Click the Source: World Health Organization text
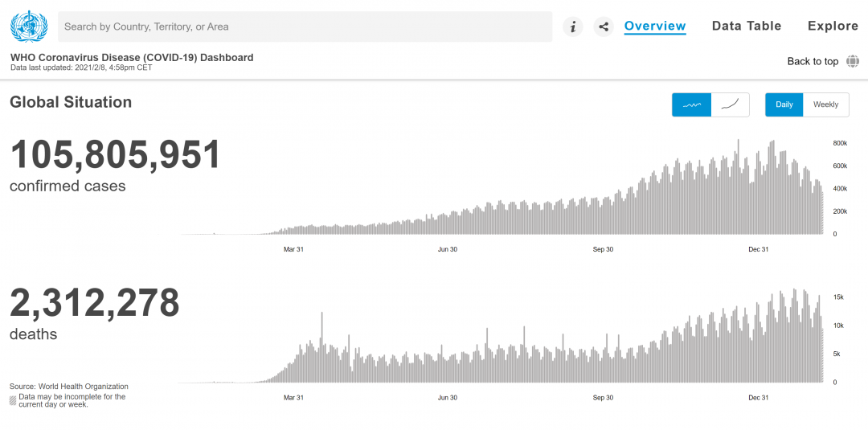The image size is (868, 430). click(68, 387)
